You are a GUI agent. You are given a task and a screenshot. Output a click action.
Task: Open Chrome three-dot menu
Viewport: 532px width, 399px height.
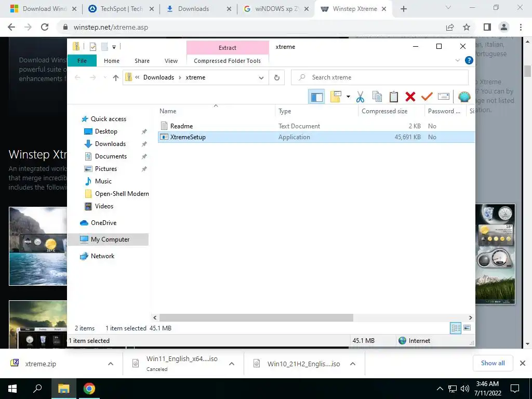click(521, 27)
